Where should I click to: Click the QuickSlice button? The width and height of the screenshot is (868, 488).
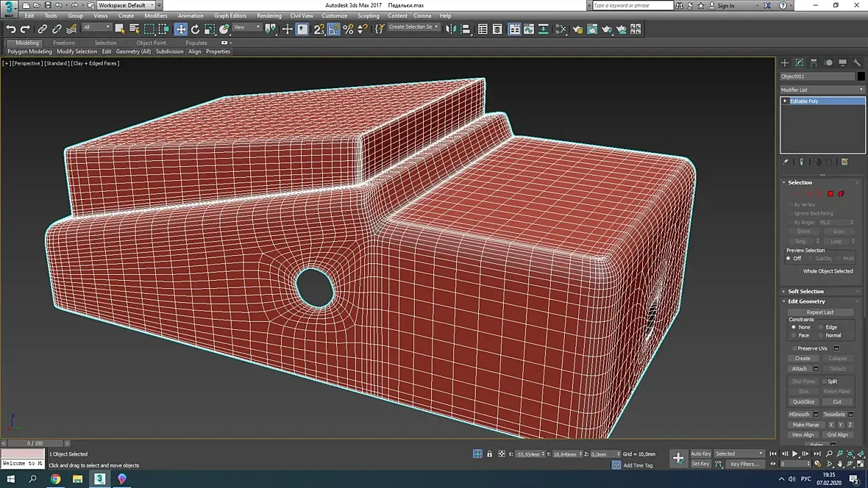tap(803, 402)
